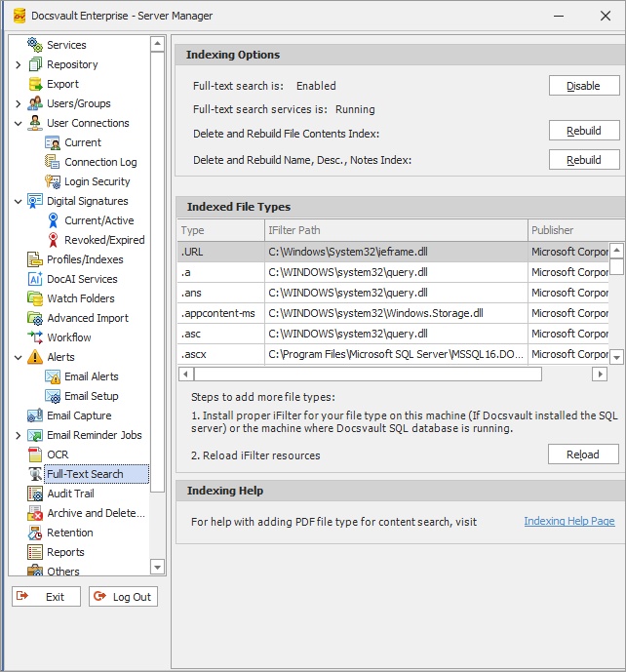Click the file types table scroll-down arrow
Viewport: 626px width, 672px height.
[616, 357]
